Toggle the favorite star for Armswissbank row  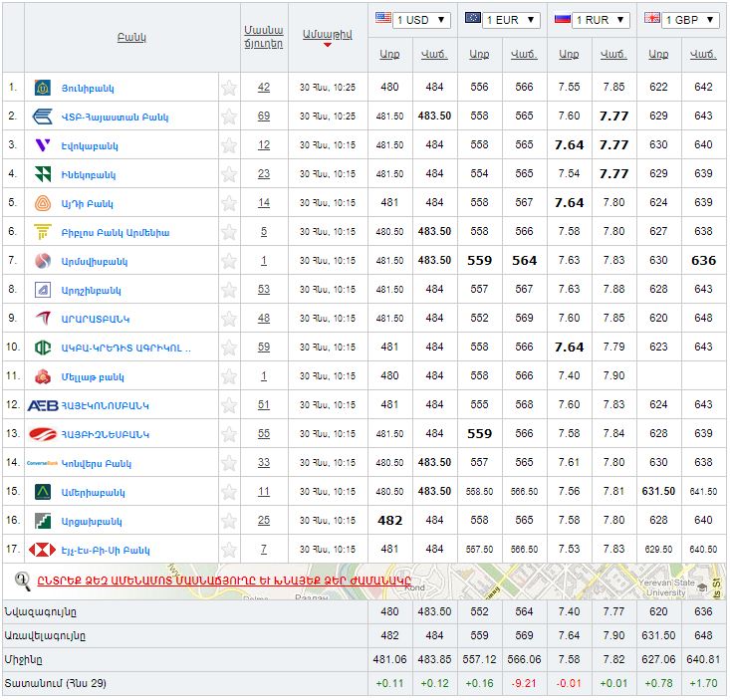229,261
